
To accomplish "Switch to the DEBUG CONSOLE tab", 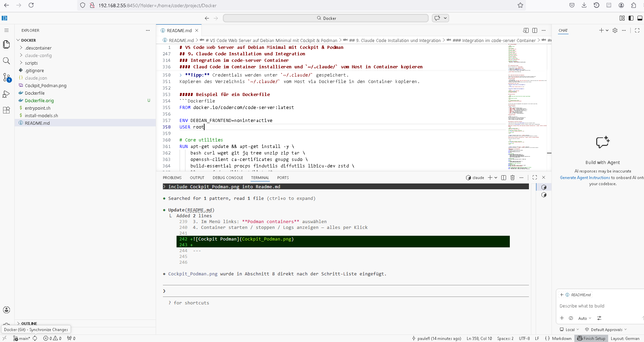I will pos(228,178).
